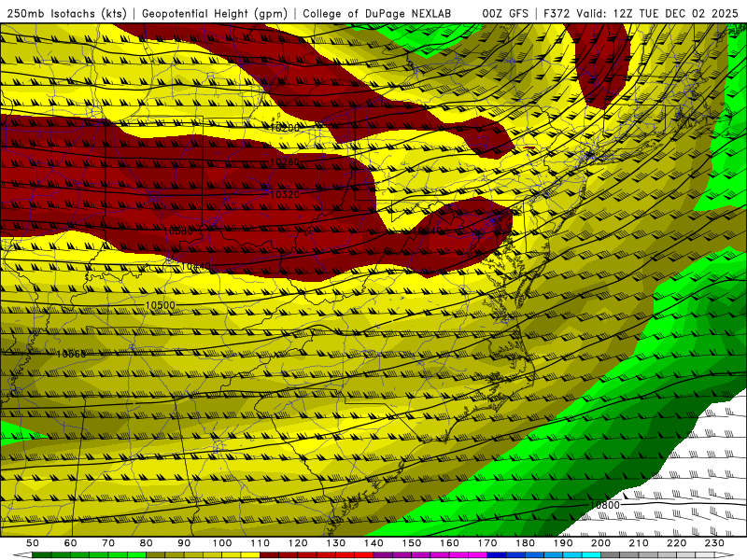Click the 130 value on the color scale
The height and width of the screenshot is (560, 747).
pyautogui.click(x=336, y=543)
